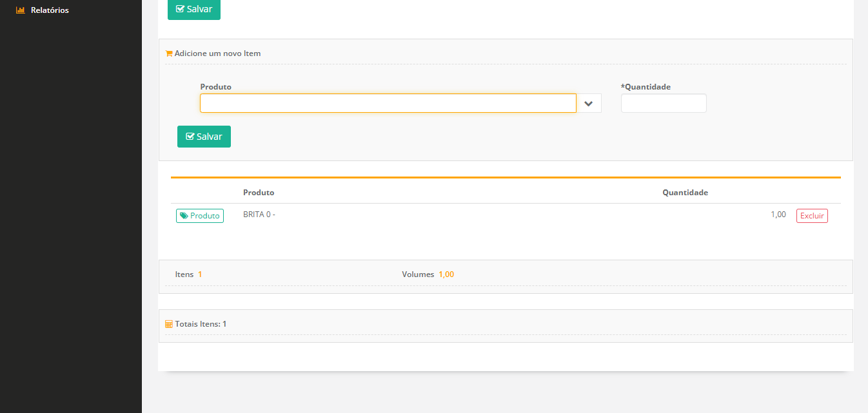This screenshot has height=413, width=868.
Task: Click the calculator icon beside Totais Itens
Action: [169, 324]
